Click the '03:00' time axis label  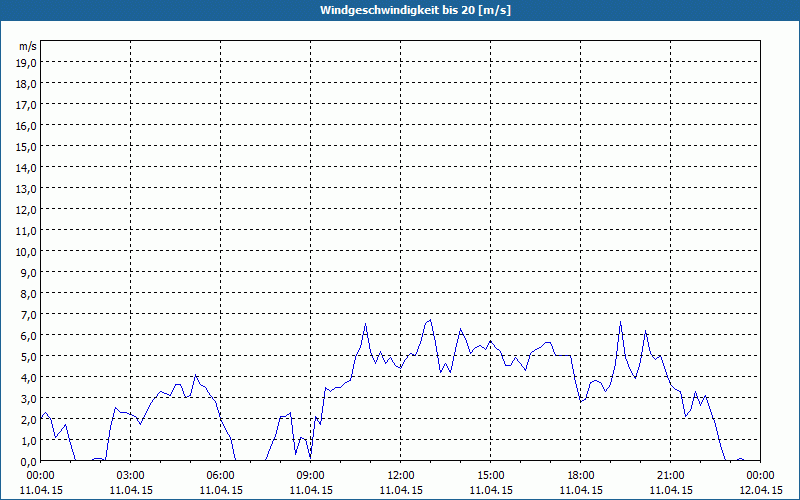click(131, 476)
